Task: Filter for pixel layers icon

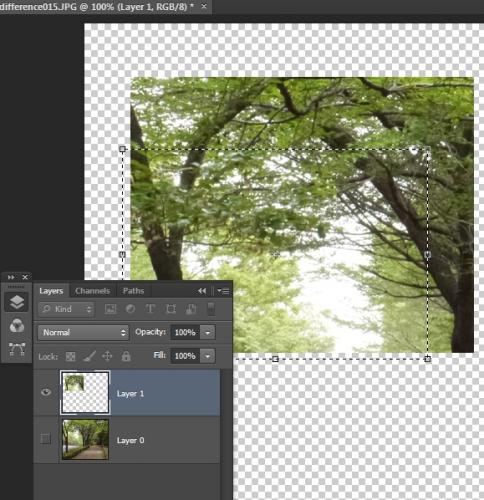Action: click(x=110, y=309)
